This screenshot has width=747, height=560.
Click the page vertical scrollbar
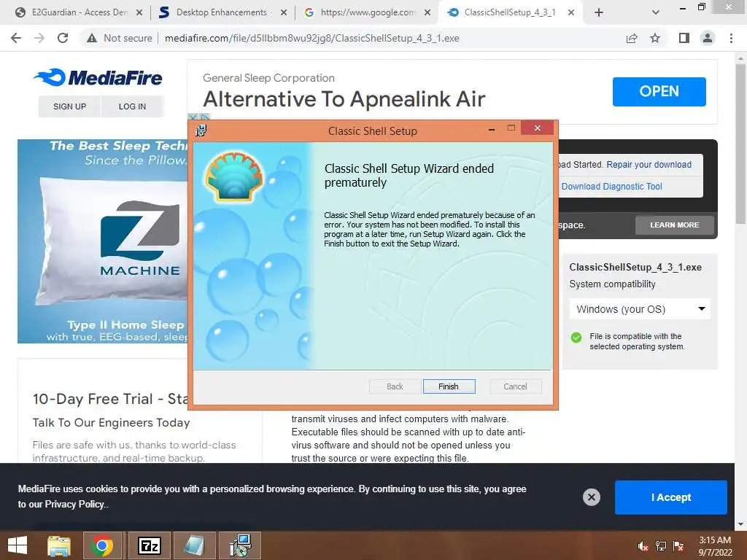click(x=740, y=143)
